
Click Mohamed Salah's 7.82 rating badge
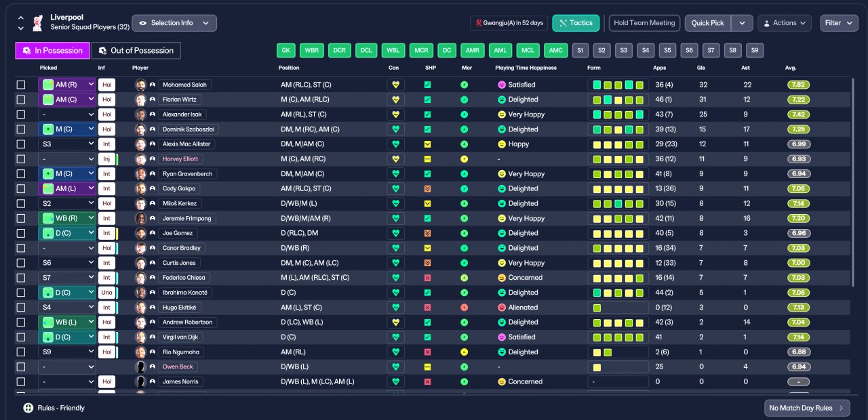799,85
